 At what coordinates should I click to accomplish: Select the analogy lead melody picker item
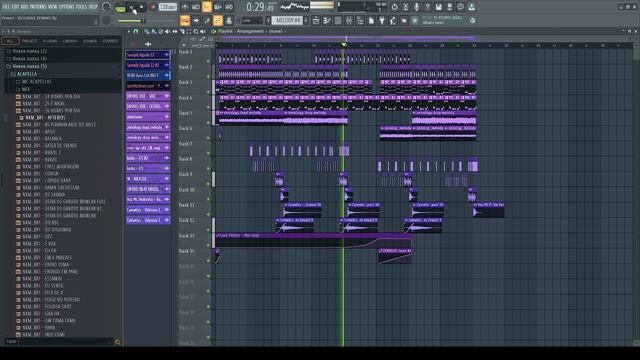pyautogui.click(x=147, y=127)
